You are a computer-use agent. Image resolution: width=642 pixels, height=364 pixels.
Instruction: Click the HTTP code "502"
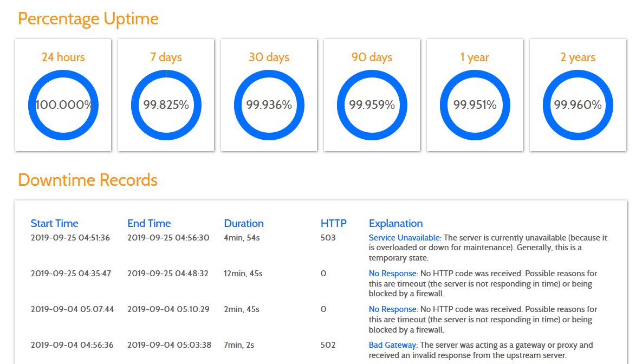(x=328, y=345)
